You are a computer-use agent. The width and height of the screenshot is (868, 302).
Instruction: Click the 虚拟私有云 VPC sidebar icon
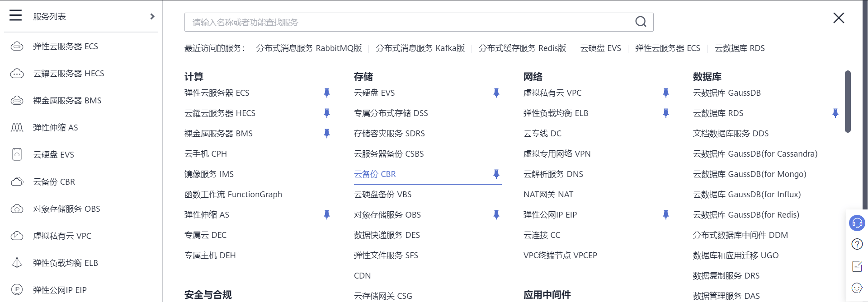click(x=17, y=236)
